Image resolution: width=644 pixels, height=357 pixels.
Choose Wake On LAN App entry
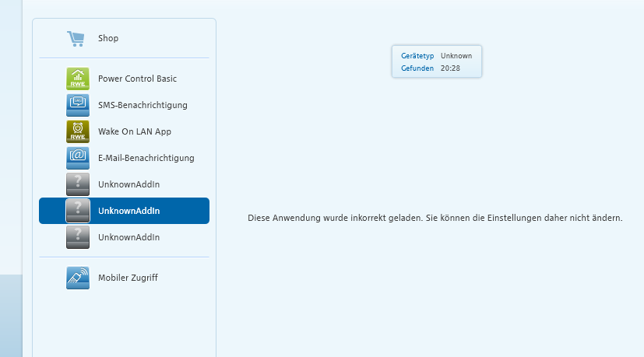[x=134, y=131]
